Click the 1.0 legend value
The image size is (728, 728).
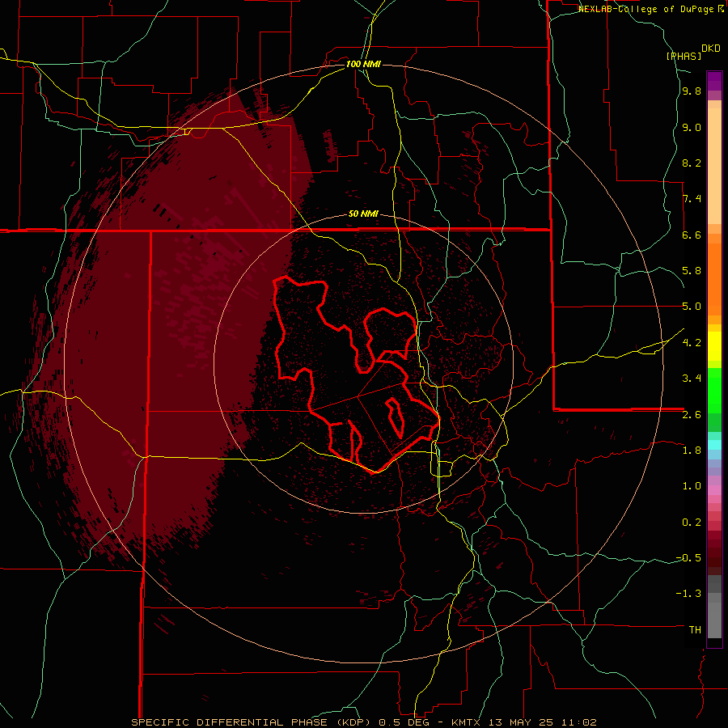[x=692, y=486]
